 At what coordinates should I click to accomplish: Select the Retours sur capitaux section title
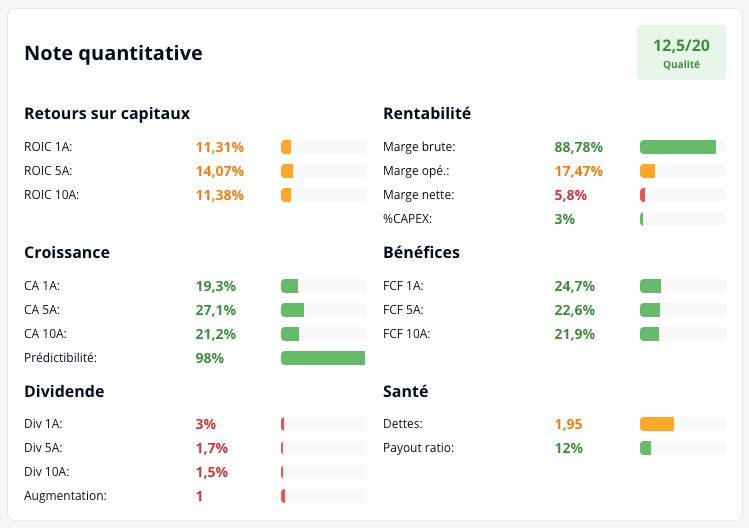tap(107, 114)
